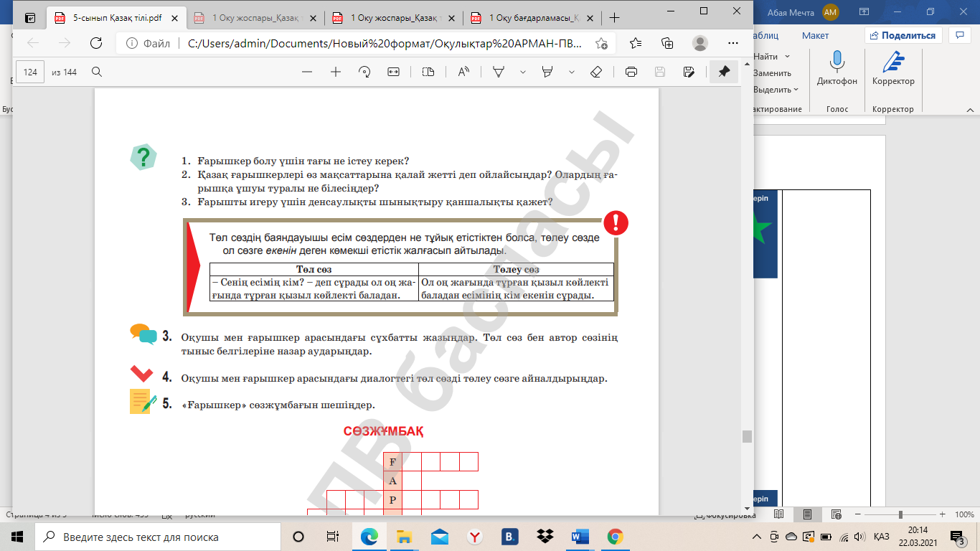
Task: Open Task View on the taskbar
Action: 333,537
